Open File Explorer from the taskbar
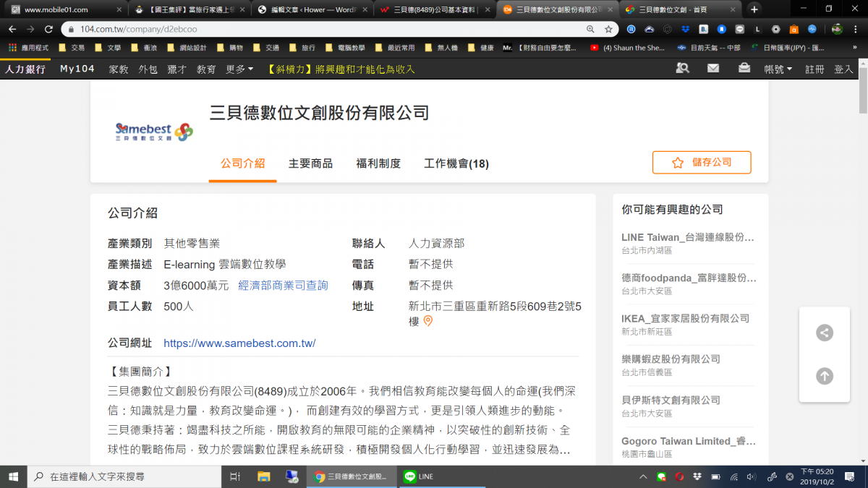Image resolution: width=868 pixels, height=488 pixels. (263, 476)
